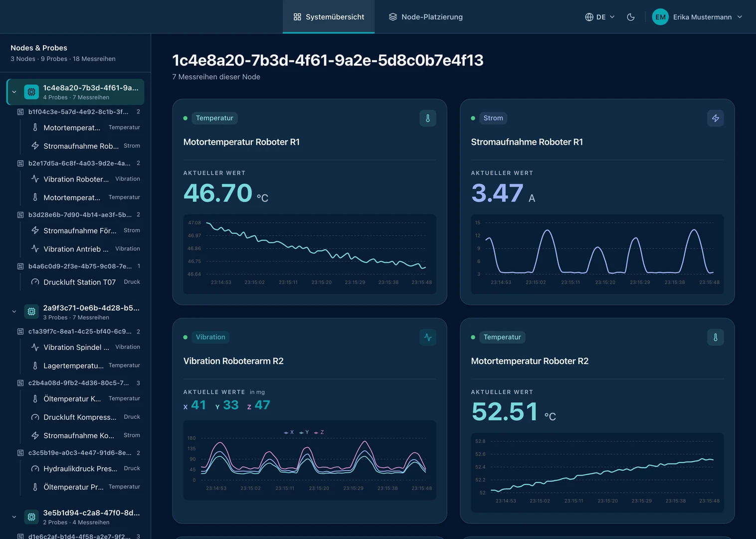Click the thermometer icon on Motortemperatur Roboter R2 card
This screenshot has width=756, height=539.
click(x=716, y=337)
